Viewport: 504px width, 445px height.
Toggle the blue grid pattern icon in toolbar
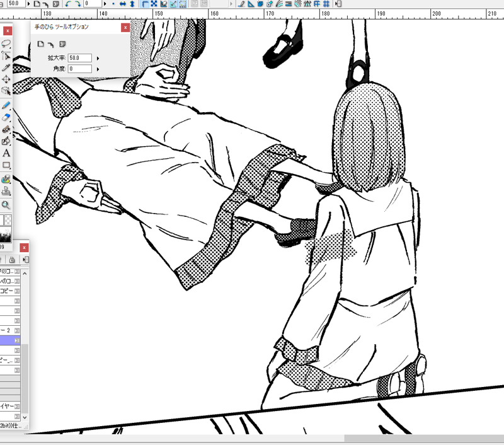click(154, 4)
